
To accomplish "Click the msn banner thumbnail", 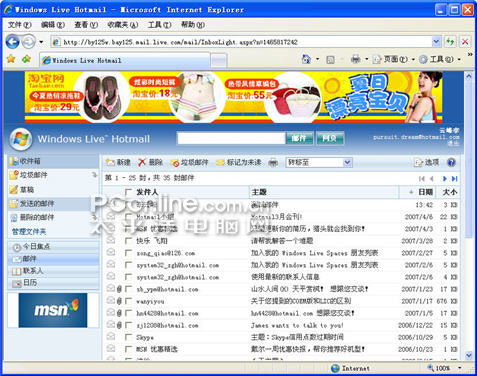I will click(53, 310).
